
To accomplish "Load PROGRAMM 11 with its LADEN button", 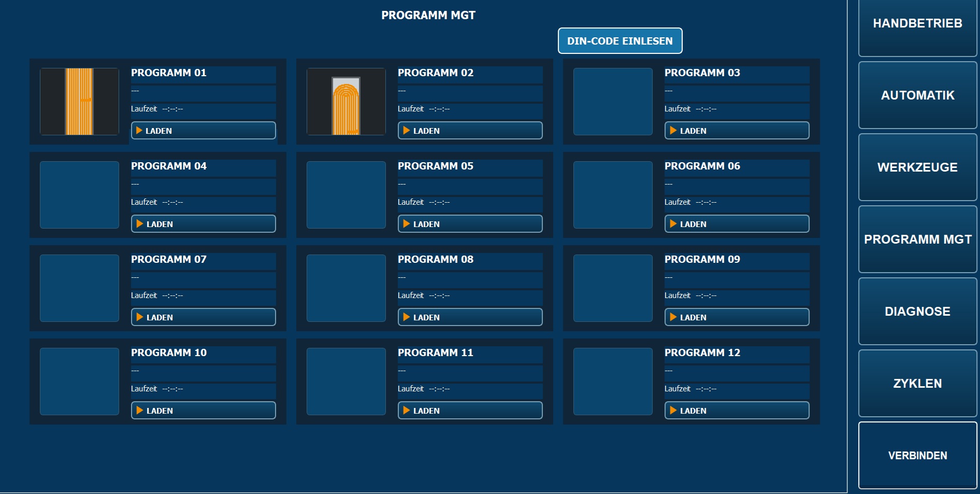I will pyautogui.click(x=470, y=411).
